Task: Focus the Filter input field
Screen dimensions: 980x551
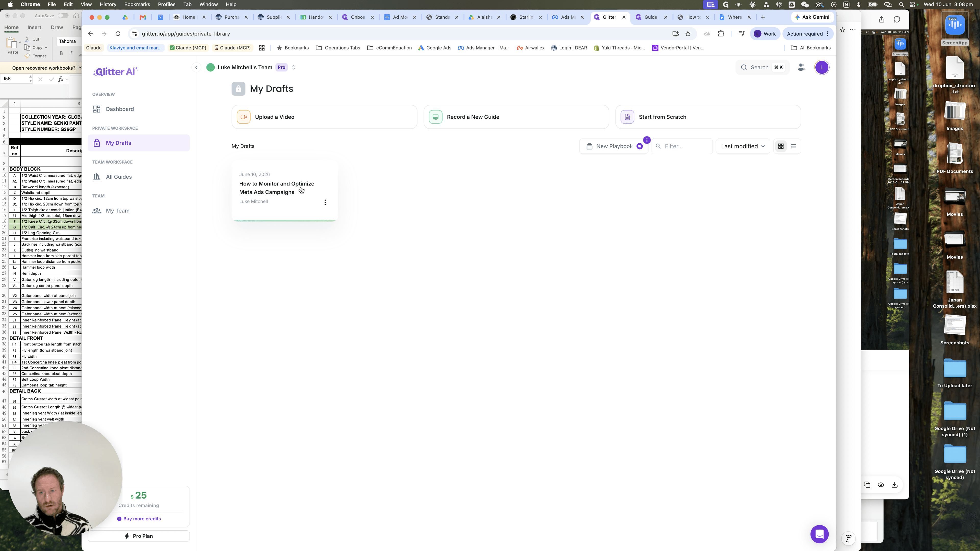Action: click(682, 146)
